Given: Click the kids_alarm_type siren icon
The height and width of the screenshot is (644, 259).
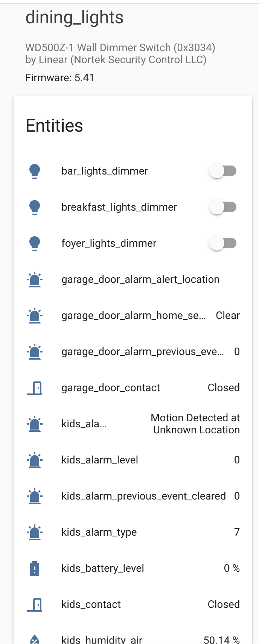Looking at the screenshot, I should (35, 532).
